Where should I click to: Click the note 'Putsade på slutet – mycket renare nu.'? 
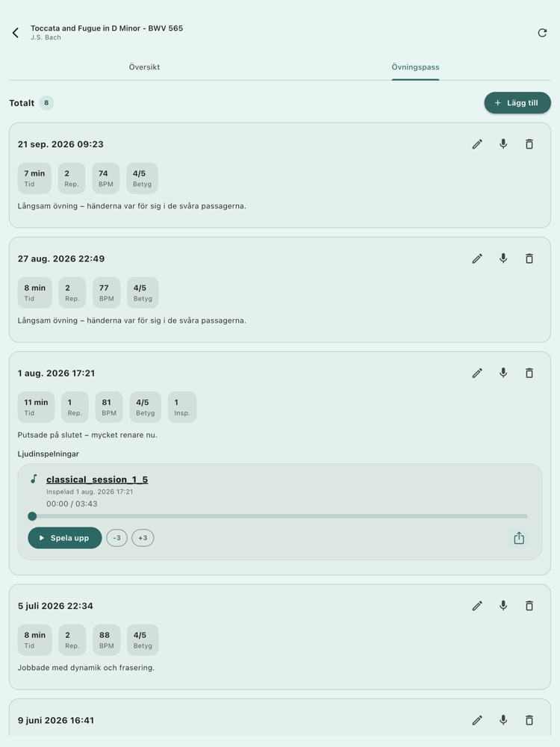coord(87,435)
